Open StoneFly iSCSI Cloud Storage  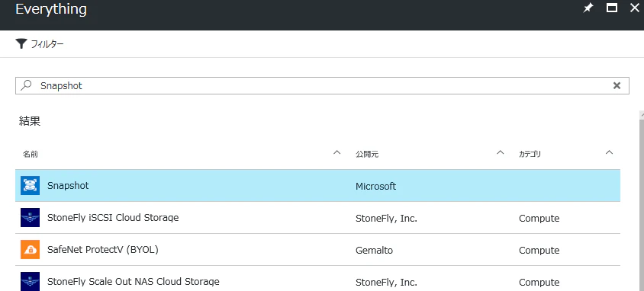point(113,218)
